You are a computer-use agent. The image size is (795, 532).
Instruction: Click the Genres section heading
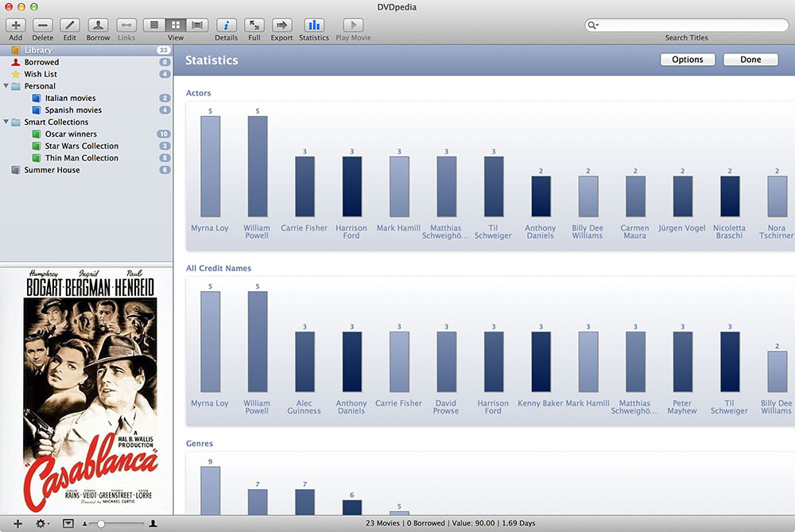click(200, 443)
